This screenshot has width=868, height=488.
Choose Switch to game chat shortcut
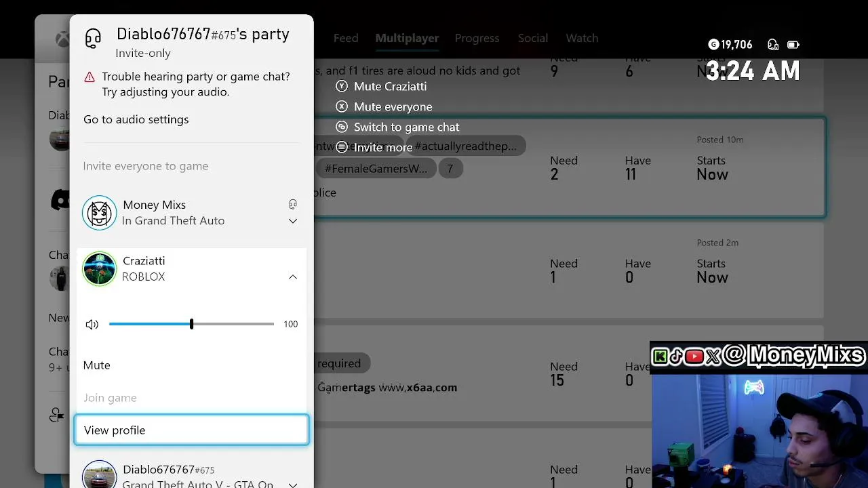click(398, 127)
